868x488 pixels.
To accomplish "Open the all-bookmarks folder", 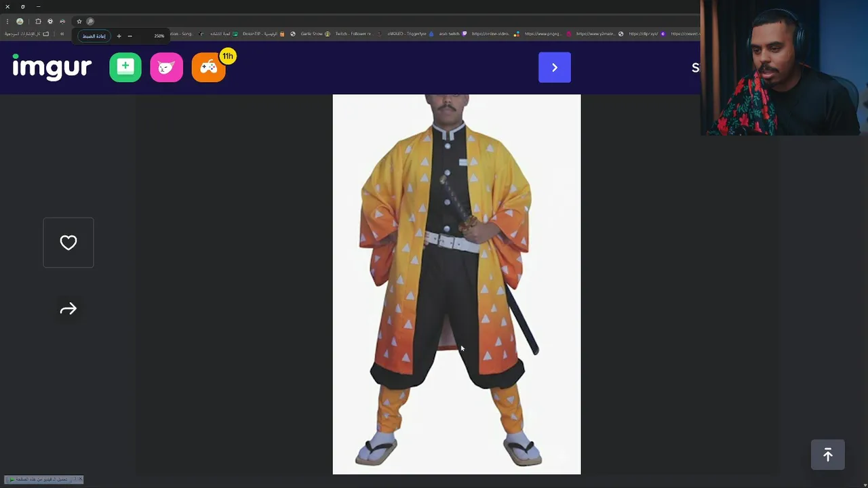I will coord(26,34).
